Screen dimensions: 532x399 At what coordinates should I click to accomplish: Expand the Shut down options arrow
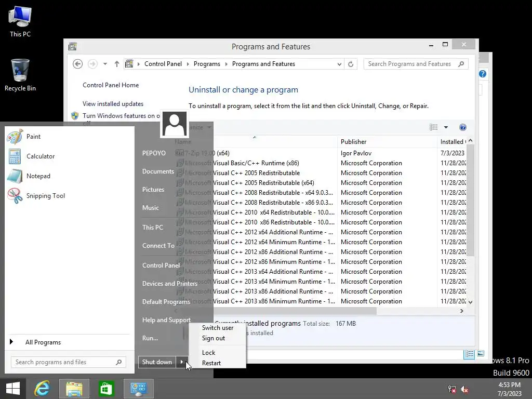point(181,362)
